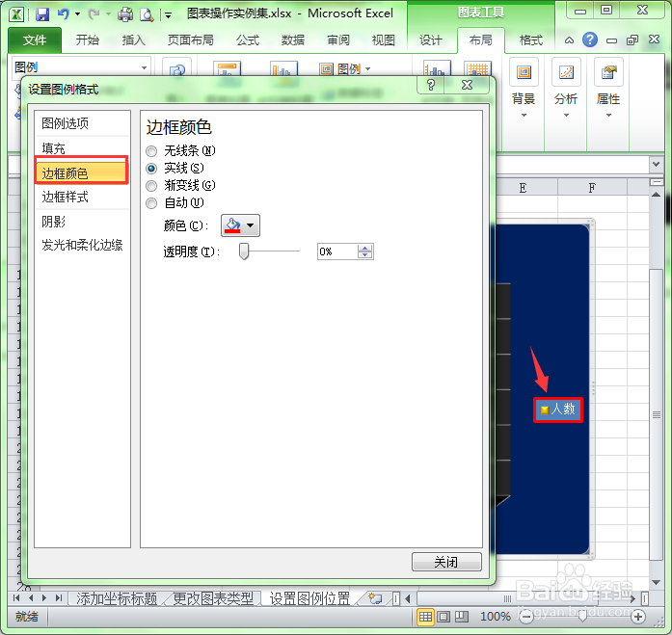This screenshot has width=672, height=635.
Task: Switch to the 设计 (Design) chart tab
Action: coord(431,40)
